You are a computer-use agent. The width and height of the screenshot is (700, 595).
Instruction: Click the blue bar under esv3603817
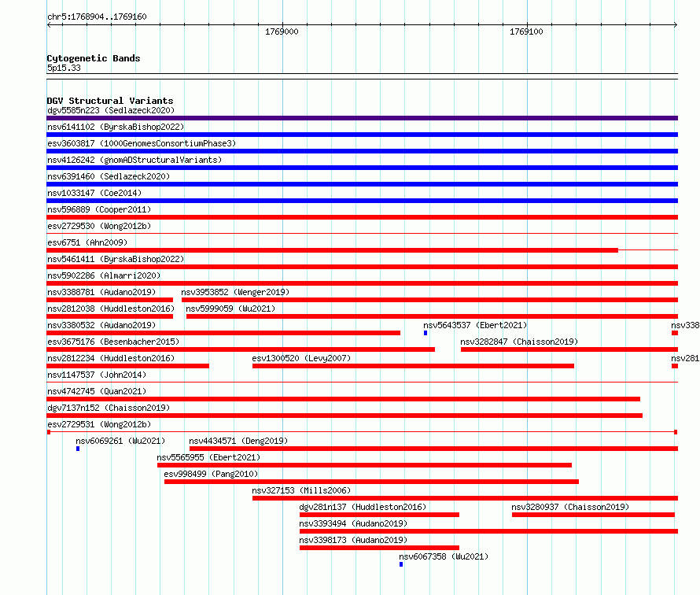click(362, 151)
